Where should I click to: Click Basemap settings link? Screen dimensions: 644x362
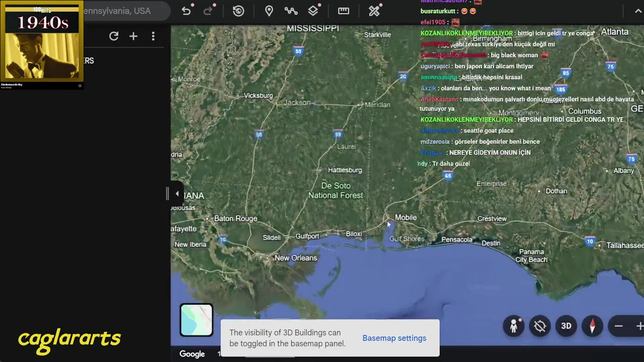(x=394, y=338)
